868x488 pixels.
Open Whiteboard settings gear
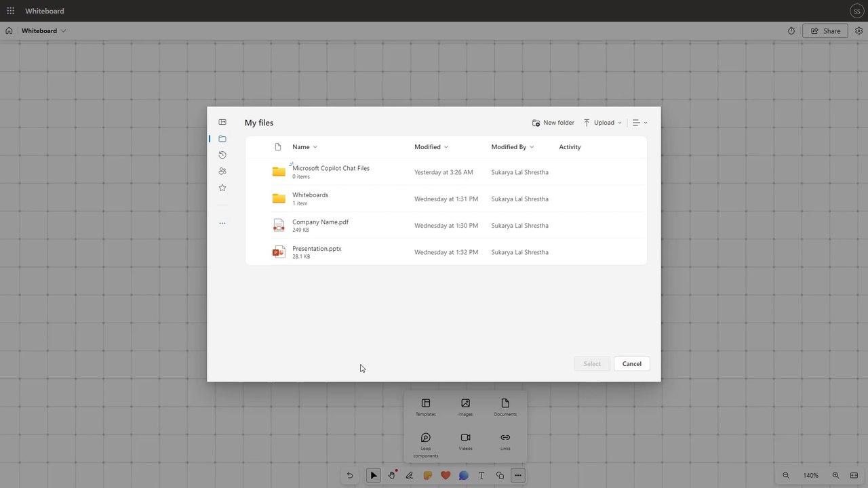(x=859, y=31)
